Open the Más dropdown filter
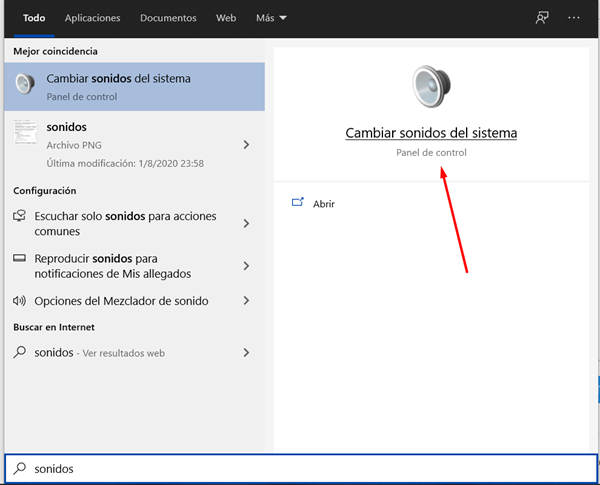 click(x=270, y=18)
